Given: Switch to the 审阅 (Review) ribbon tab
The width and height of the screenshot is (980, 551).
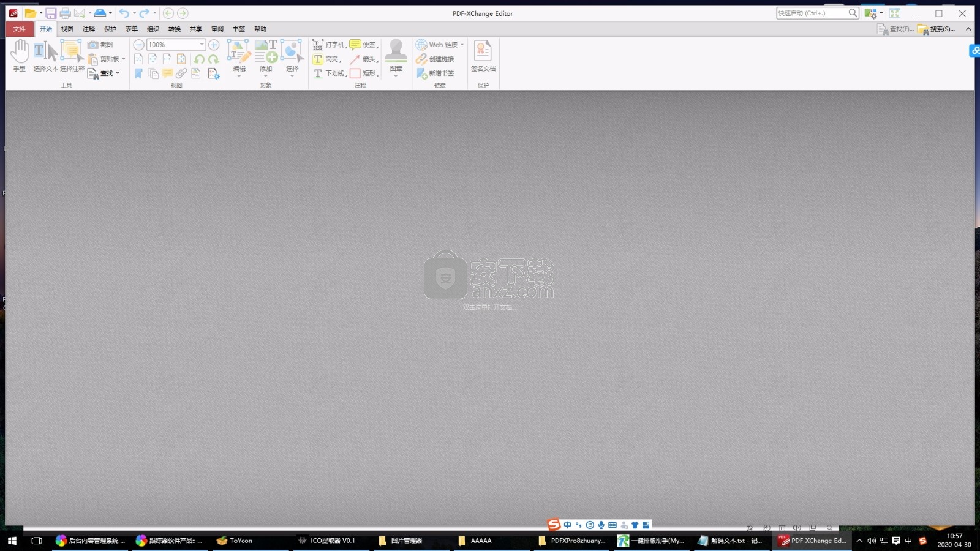Looking at the screenshot, I should tap(217, 29).
